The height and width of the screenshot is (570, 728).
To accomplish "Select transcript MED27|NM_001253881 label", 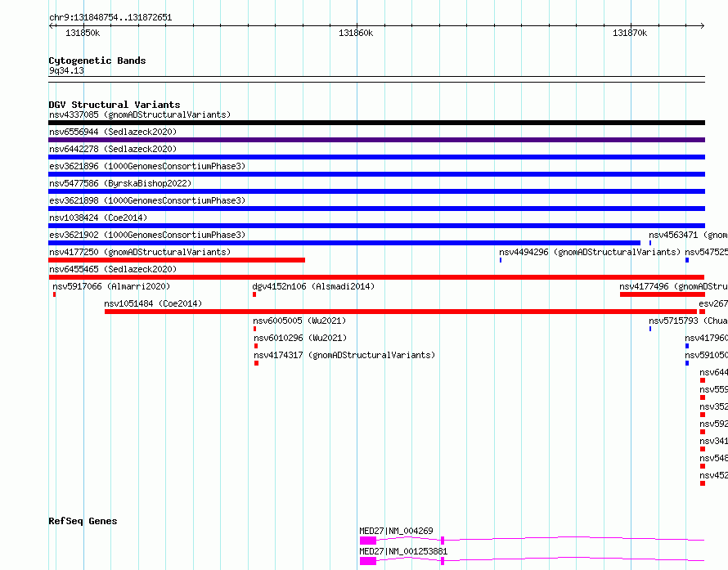I will 403,551.
